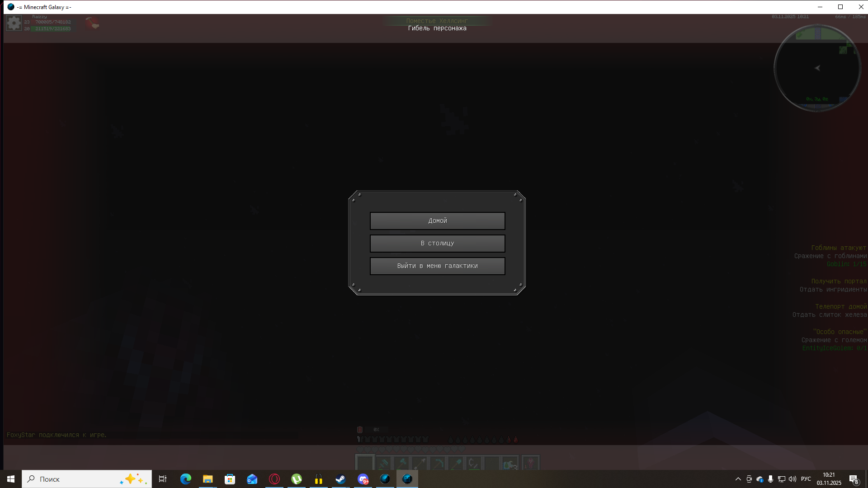
Task: Choose В столицу respawn option
Action: (437, 244)
